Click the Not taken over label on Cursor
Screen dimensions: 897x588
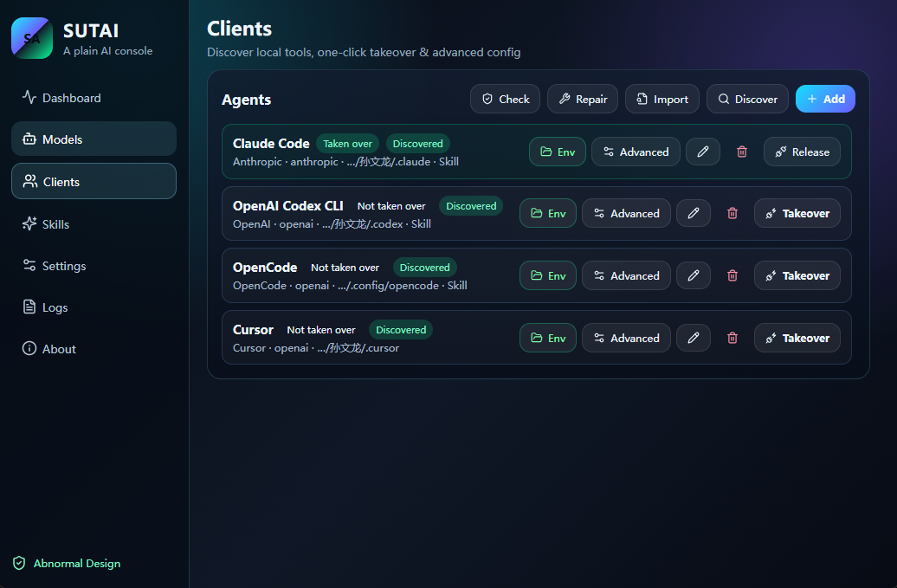point(321,330)
